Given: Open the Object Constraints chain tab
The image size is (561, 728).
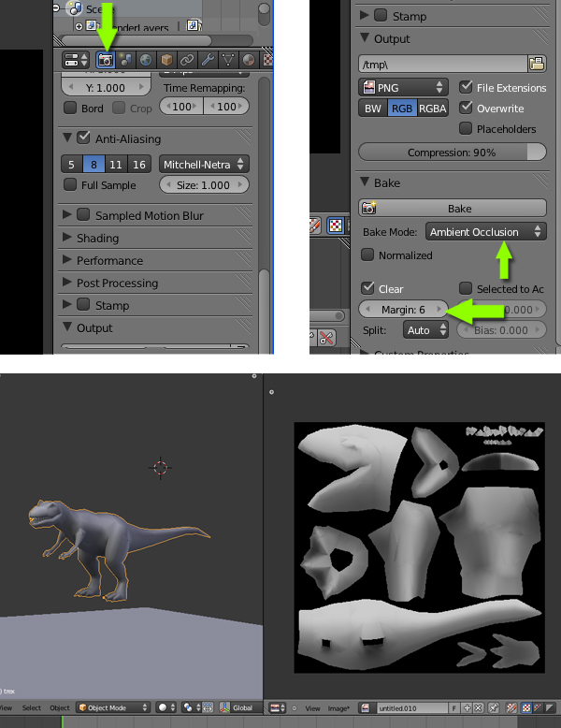Looking at the screenshot, I should (x=187, y=60).
